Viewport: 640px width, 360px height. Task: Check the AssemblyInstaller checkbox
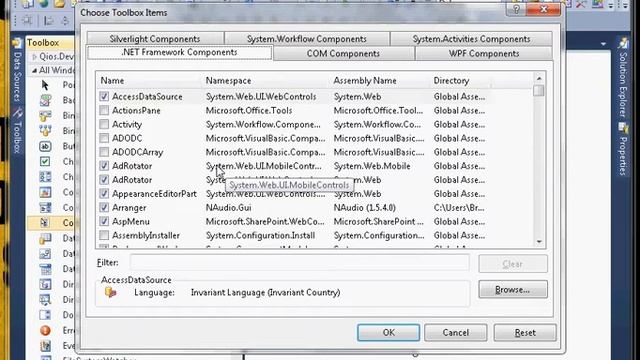coord(104,235)
